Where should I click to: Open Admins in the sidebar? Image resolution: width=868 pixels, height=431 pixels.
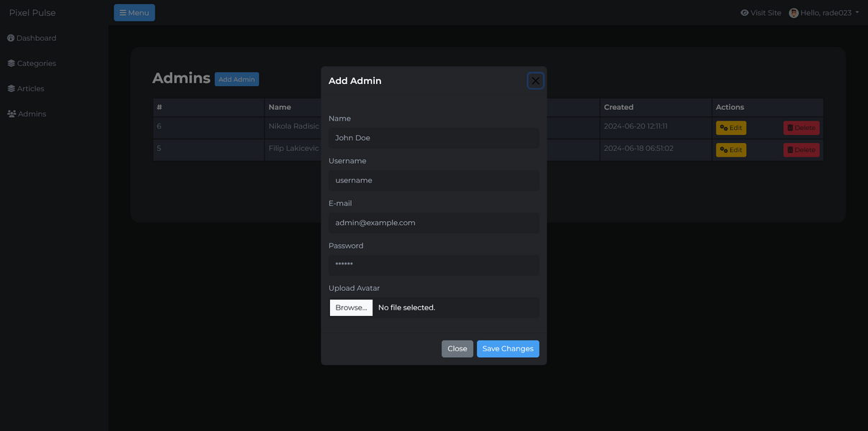[27, 113]
